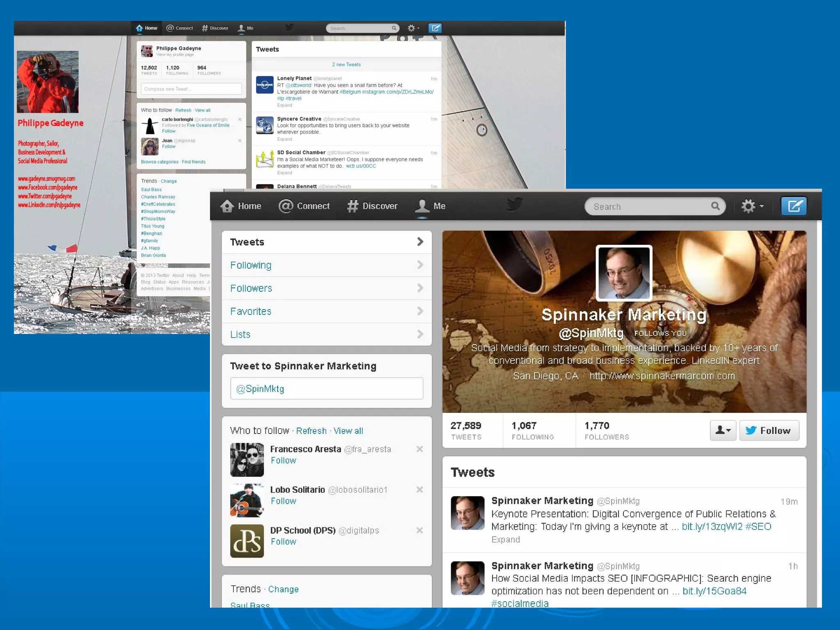The width and height of the screenshot is (840, 630).
Task: Click the search field in Spinnaker window
Action: [655, 206]
